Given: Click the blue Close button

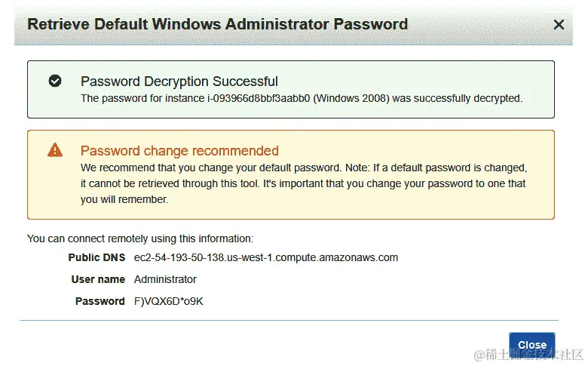Looking at the screenshot, I should click(x=531, y=344).
